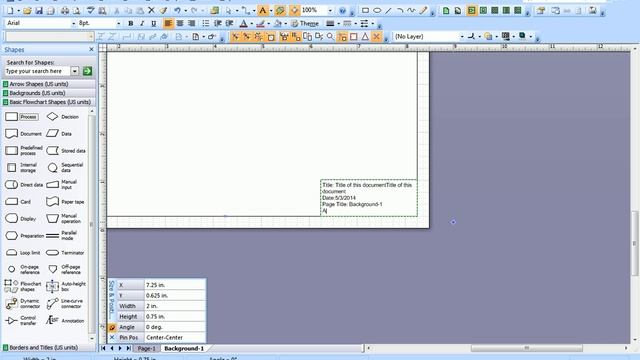This screenshot has width=640, height=360.
Task: Select the Process shape in the stencil
Action: coord(22,117)
